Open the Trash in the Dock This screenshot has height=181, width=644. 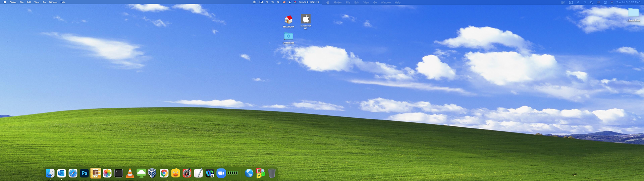click(272, 173)
